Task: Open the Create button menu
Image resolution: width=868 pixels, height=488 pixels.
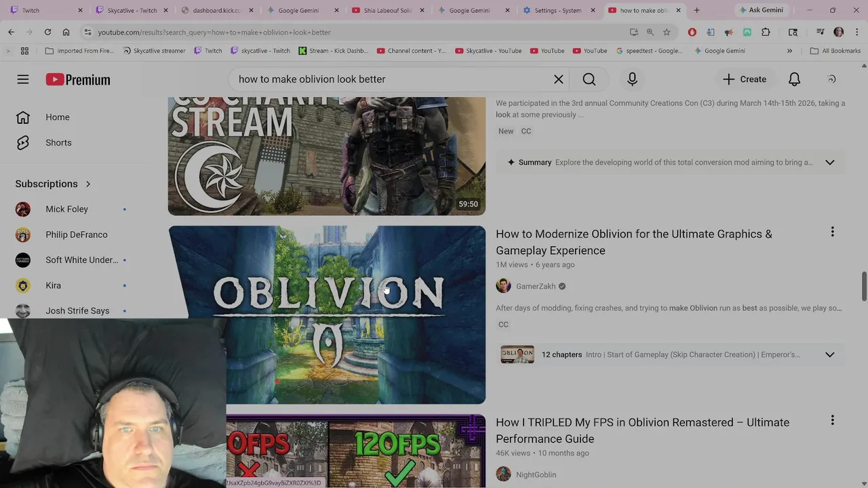Action: pos(745,79)
